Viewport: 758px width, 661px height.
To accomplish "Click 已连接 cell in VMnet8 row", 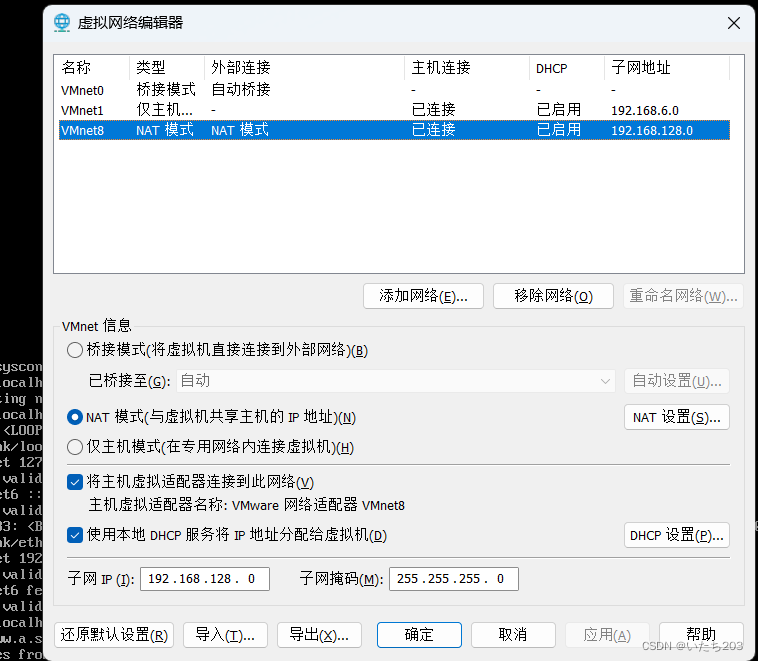I will coord(434,130).
